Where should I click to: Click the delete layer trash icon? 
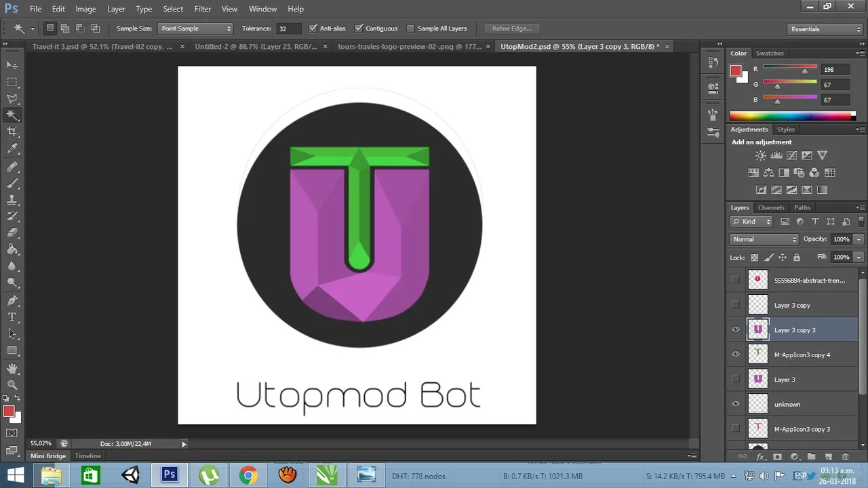click(845, 457)
